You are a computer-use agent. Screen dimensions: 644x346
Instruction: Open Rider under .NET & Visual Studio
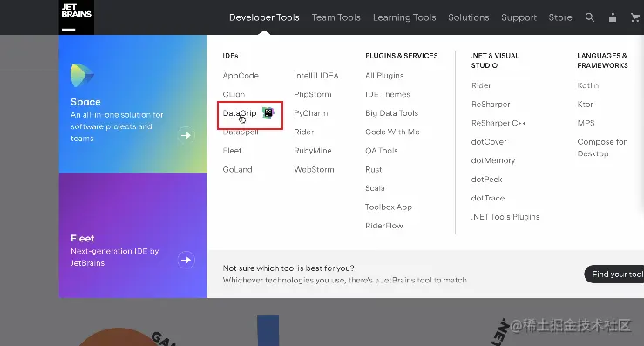[x=481, y=85]
